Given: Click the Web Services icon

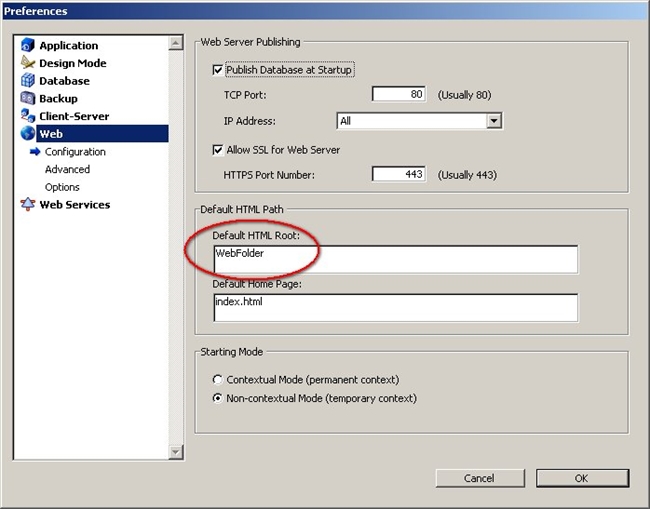Looking at the screenshot, I should [28, 205].
